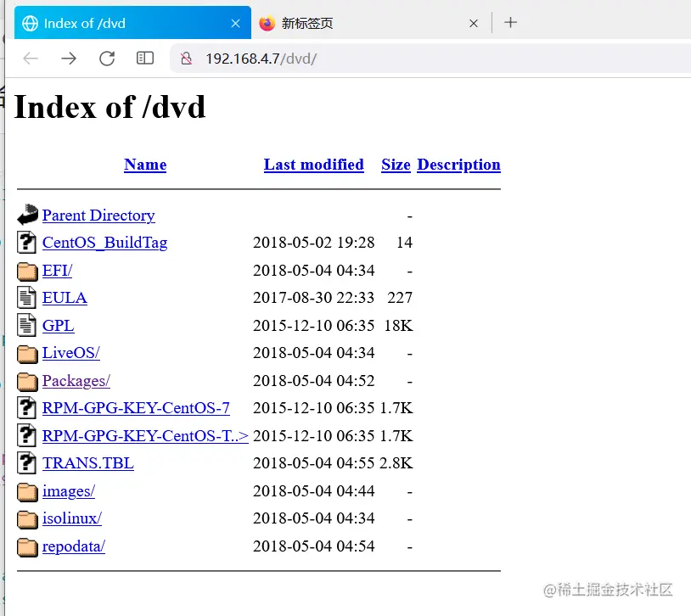Click folder icon beside repodata/

(27, 547)
